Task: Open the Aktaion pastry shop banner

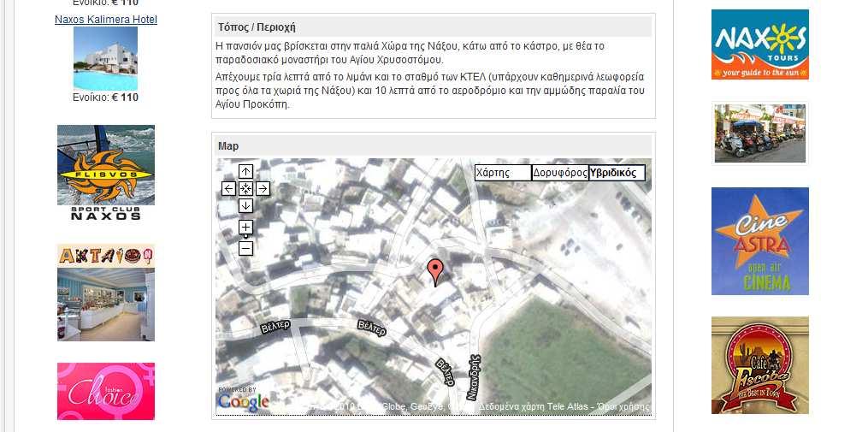Action: pos(106,293)
